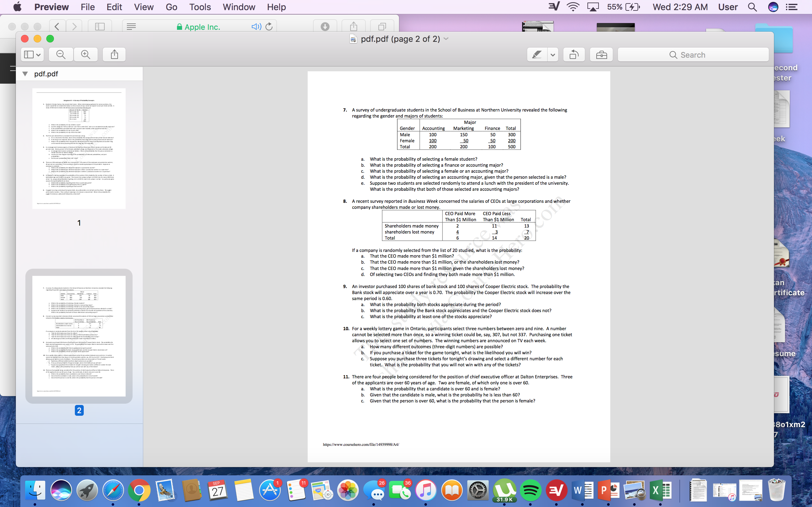Toggle the sidebar in Safari
This screenshot has width=812, height=507.
point(99,27)
